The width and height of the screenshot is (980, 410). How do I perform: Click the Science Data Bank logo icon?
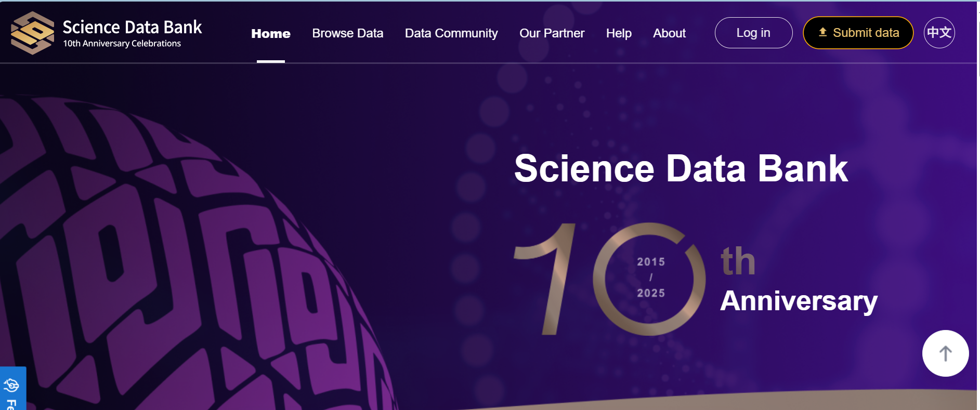coord(32,33)
